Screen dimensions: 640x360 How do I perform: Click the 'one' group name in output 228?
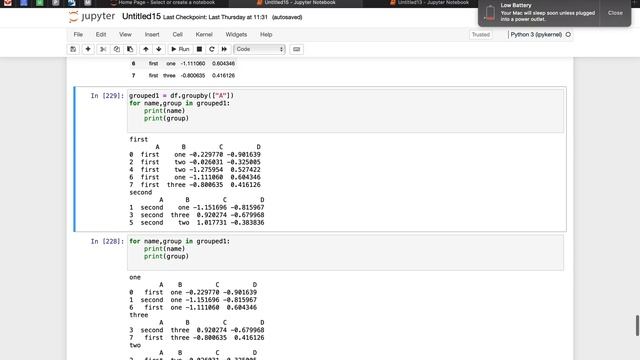tap(135, 277)
